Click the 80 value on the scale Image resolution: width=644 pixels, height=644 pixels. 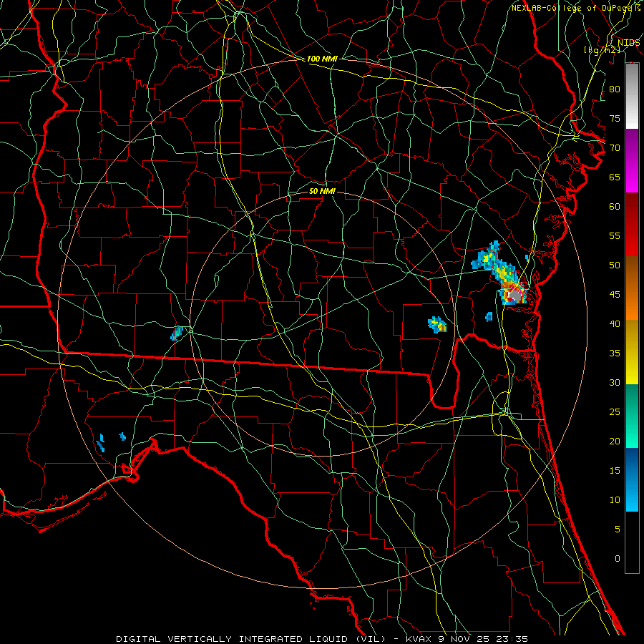(x=615, y=89)
